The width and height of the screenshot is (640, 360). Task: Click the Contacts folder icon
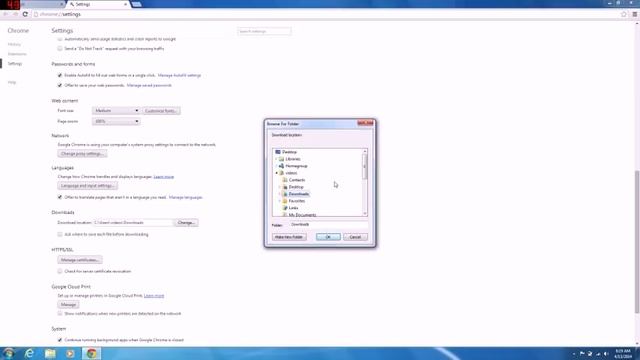click(x=285, y=180)
